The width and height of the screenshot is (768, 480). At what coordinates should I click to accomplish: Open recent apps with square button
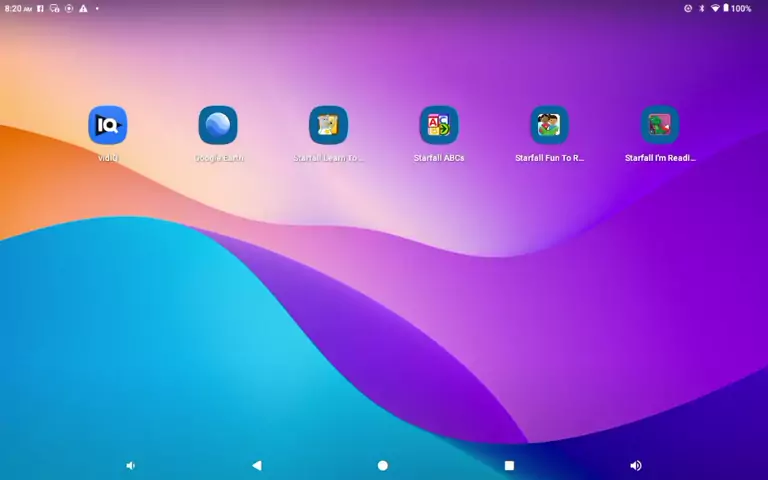pyautogui.click(x=509, y=466)
